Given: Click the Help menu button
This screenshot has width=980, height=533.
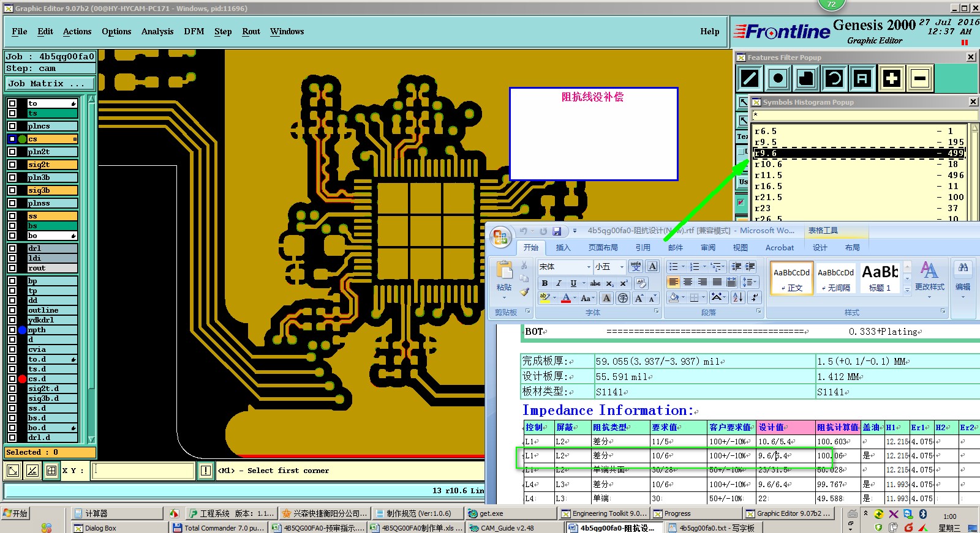Looking at the screenshot, I should point(710,31).
